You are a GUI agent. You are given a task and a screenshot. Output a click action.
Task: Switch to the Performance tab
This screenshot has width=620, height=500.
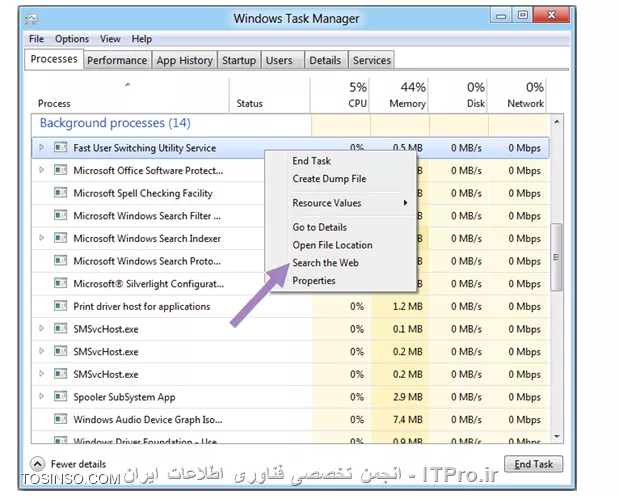pos(117,60)
